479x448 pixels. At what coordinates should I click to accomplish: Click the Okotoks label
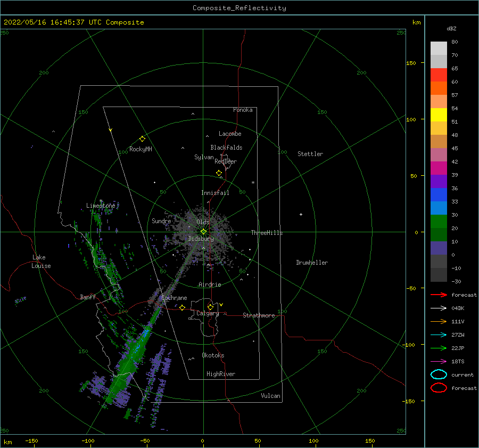tap(213, 355)
